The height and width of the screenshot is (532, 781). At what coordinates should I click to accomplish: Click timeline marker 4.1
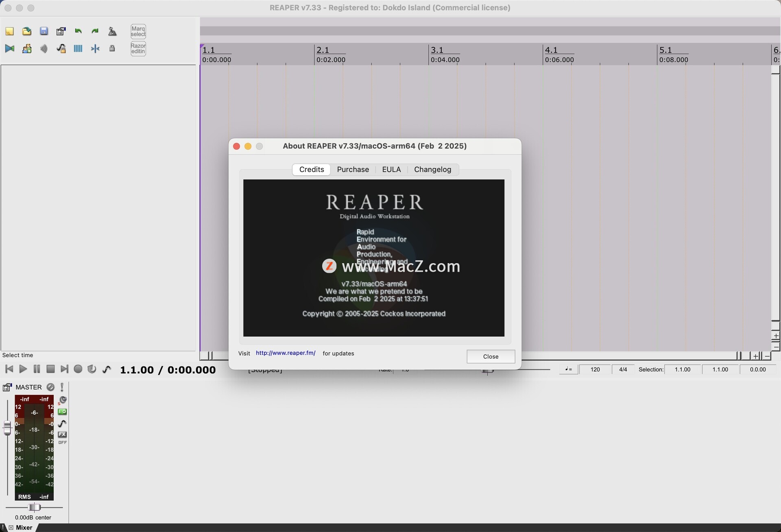click(x=551, y=50)
